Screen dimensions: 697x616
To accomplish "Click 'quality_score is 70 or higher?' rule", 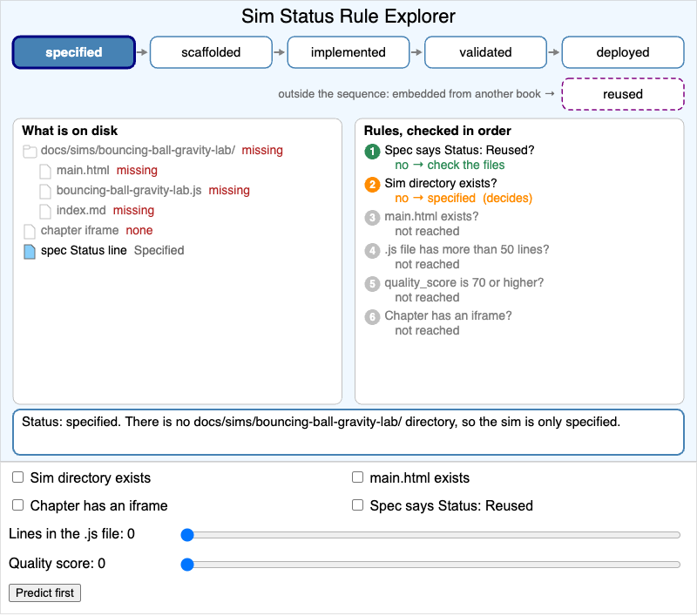I will (464, 282).
